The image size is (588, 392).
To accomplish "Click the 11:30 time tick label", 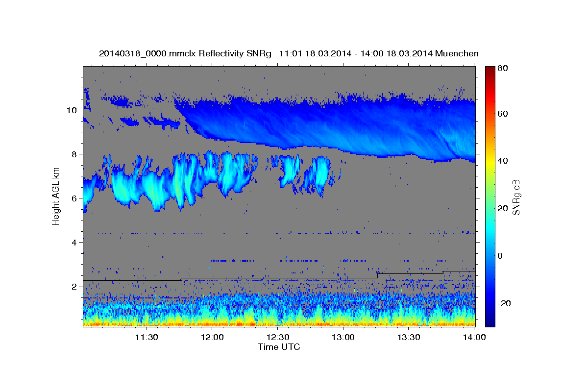I will 147,338.
